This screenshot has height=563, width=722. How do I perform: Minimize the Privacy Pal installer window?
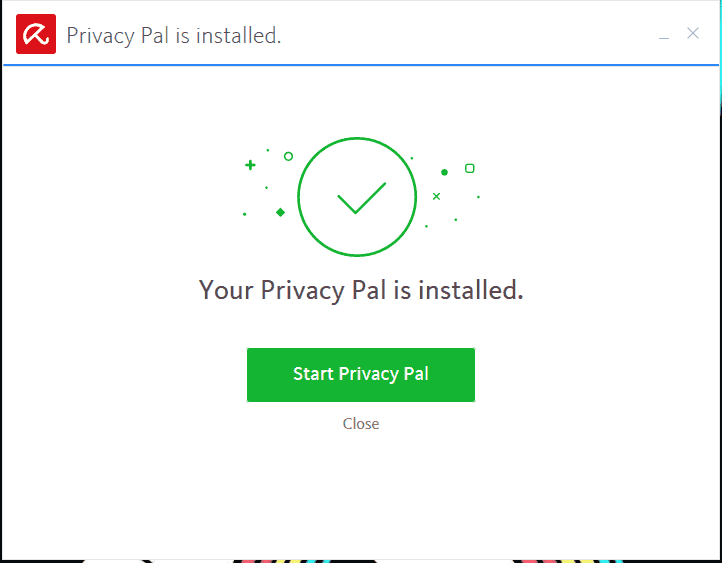[663, 35]
